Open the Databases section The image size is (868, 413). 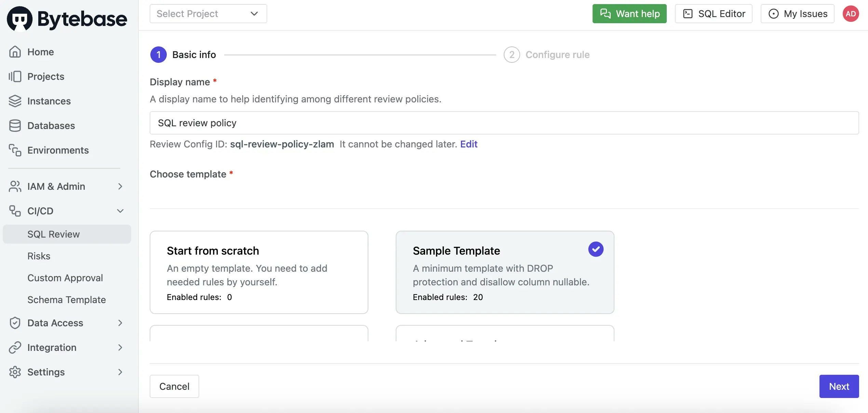[x=51, y=126]
